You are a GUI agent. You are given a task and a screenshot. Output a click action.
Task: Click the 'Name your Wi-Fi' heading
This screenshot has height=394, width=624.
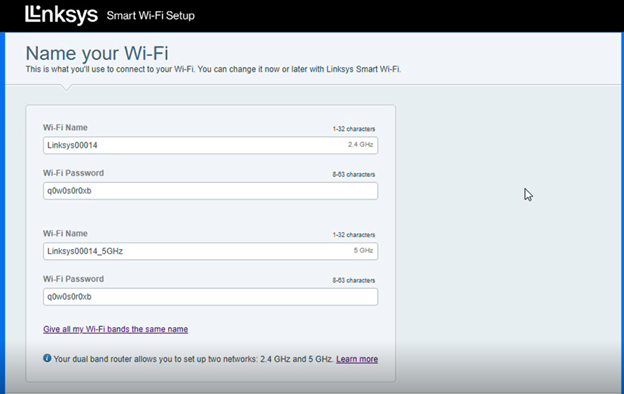pos(97,53)
